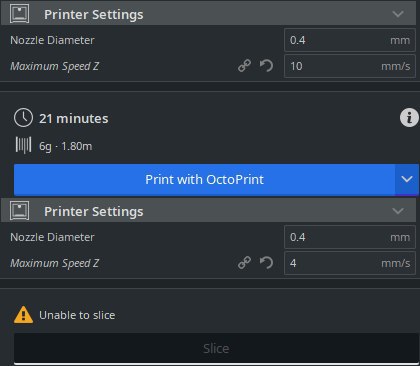The width and height of the screenshot is (420, 366).
Task: Focus the Maximum Speed Z field containing 4
Action: 350,263
